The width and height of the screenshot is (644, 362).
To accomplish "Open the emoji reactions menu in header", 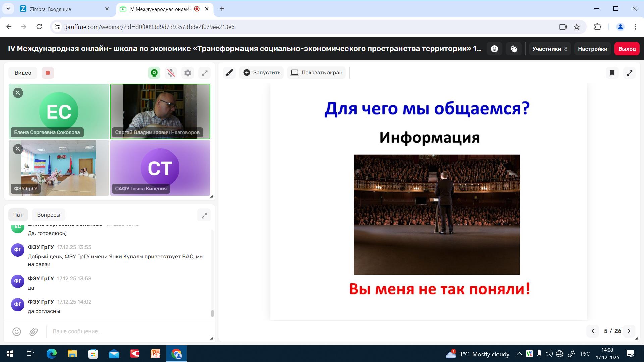I will click(x=494, y=49).
